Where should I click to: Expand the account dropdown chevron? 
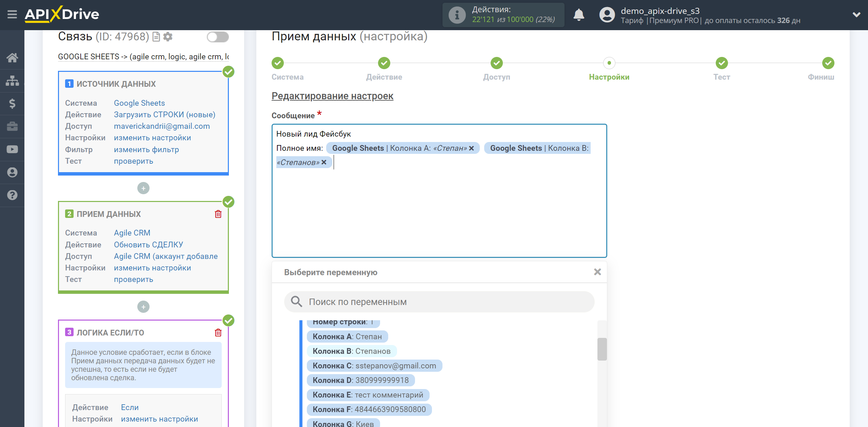856,15
